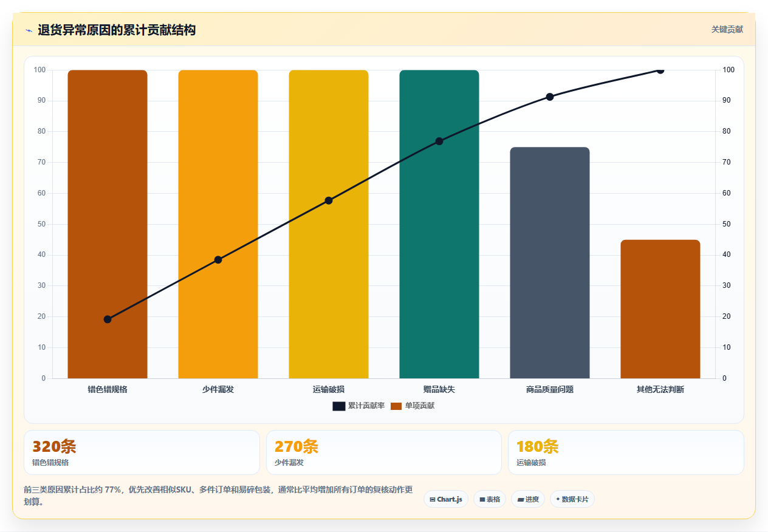768x532 pixels.
Task: Click the 关键贡献 label in the header
Action: 727,29
